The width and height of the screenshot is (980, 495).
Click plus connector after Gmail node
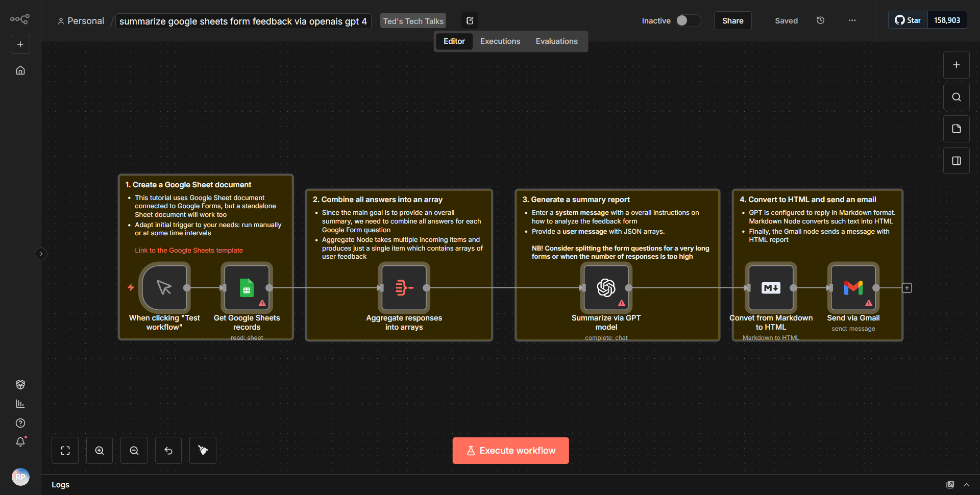(x=907, y=288)
